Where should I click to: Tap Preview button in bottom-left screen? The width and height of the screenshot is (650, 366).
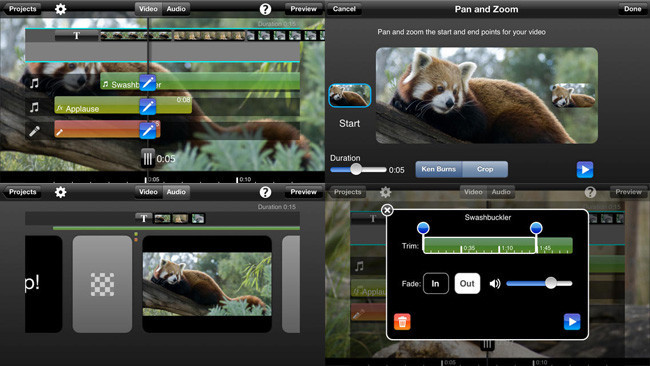[303, 192]
